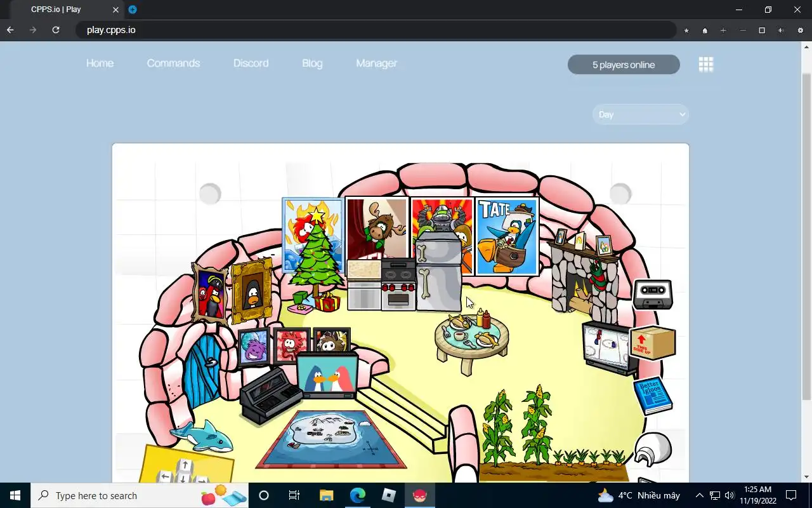This screenshot has width=812, height=508.
Task: Select the two-penguins TV screen
Action: pos(327,375)
